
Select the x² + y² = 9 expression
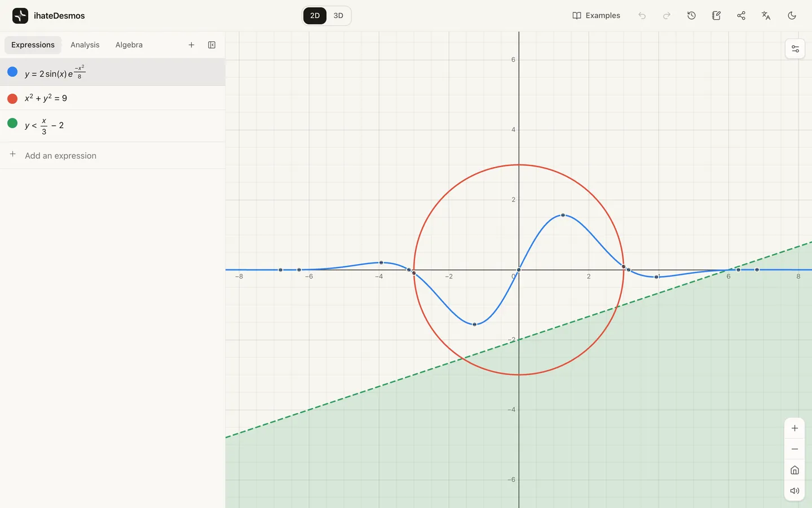pyautogui.click(x=113, y=98)
